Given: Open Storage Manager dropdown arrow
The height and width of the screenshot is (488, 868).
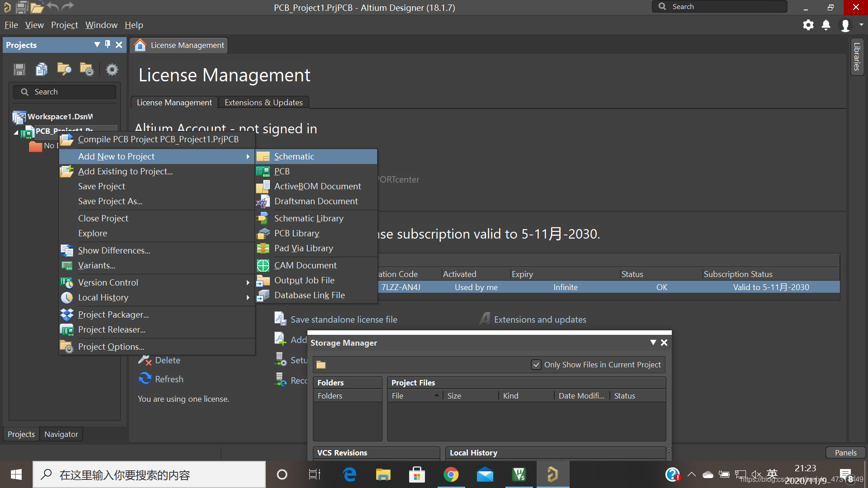Looking at the screenshot, I should [653, 343].
